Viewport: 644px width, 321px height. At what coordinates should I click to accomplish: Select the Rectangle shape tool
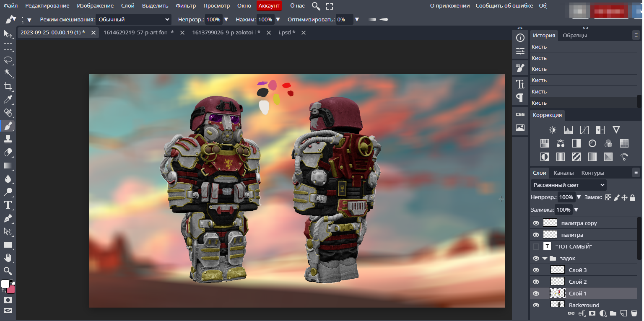[x=8, y=245]
